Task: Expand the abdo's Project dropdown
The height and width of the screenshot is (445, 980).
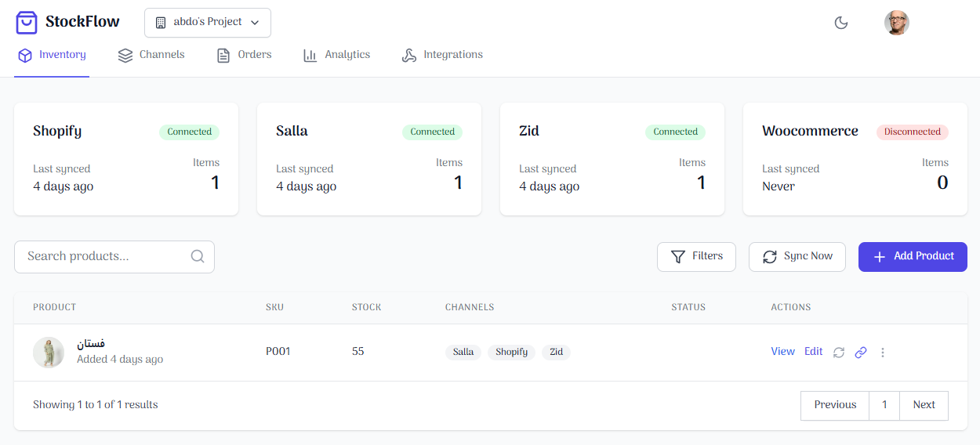Action: [208, 23]
